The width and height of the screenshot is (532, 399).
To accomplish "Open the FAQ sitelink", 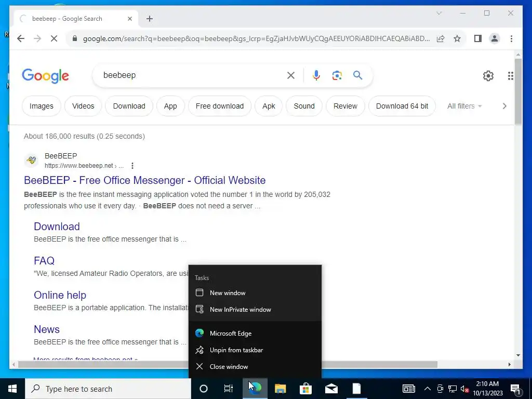I will point(44,261).
